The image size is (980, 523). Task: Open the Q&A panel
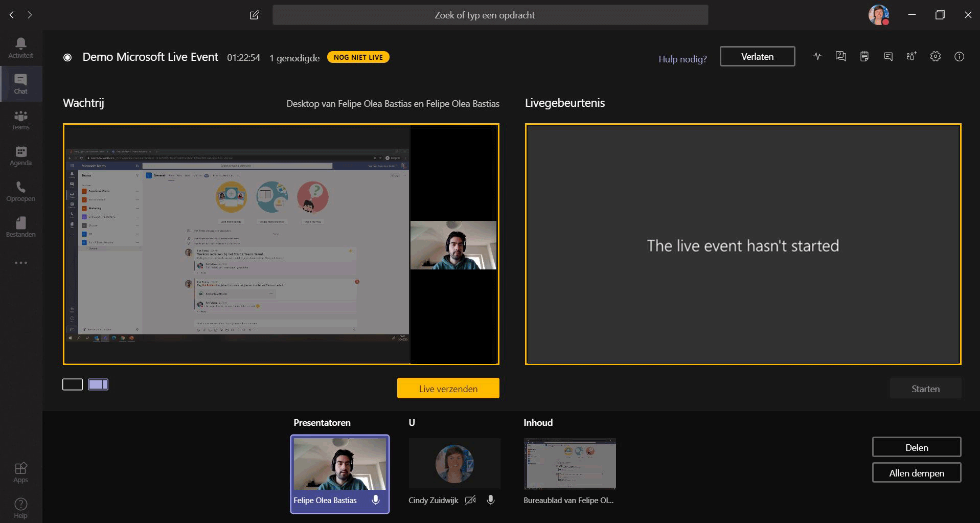841,56
